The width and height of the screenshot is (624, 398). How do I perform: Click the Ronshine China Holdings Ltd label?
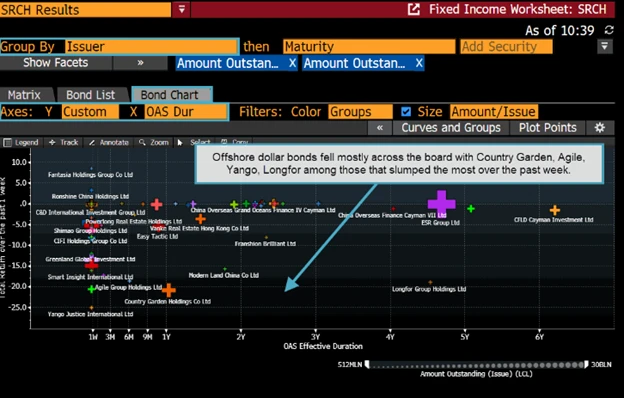pyautogui.click(x=90, y=196)
